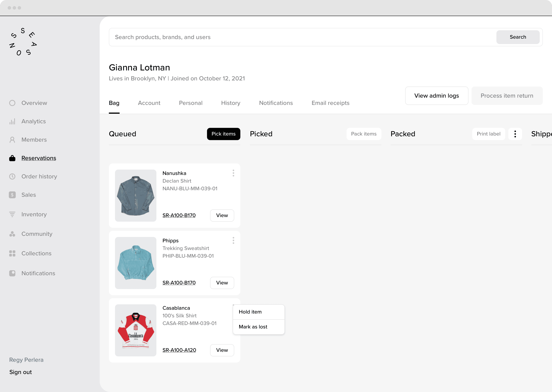
Task: Open the overflow menu on the Phipps card
Action: (x=233, y=240)
